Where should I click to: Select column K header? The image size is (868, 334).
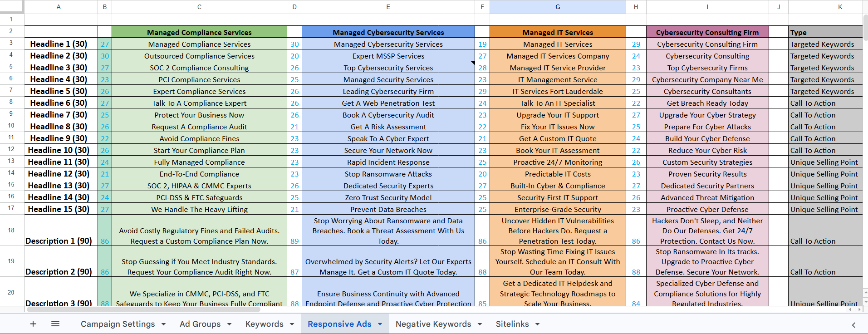[x=825, y=7]
